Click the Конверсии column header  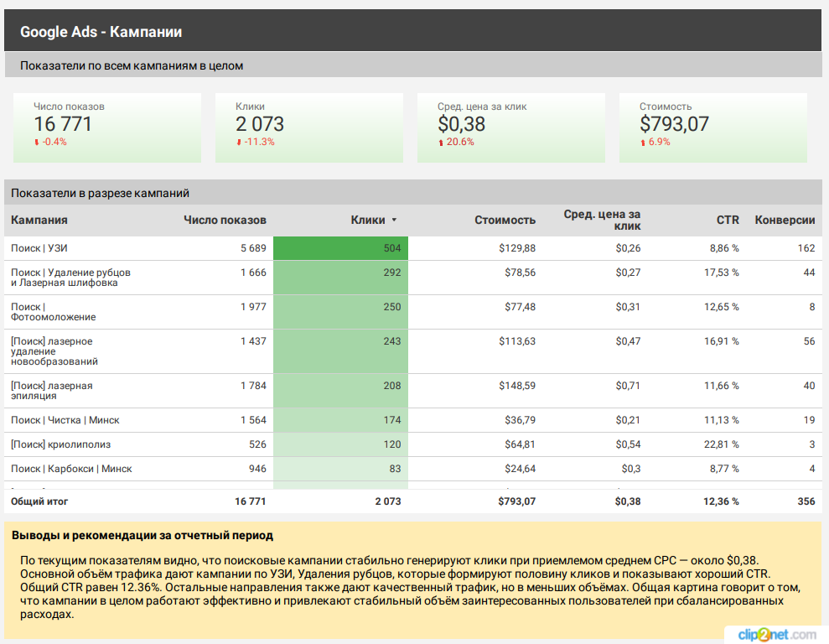point(785,220)
